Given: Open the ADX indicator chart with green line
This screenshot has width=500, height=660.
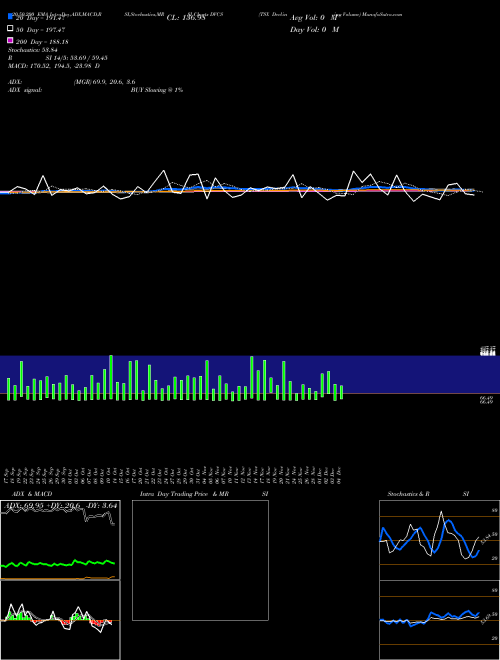Looking at the screenshot, I should [x=60, y=540].
